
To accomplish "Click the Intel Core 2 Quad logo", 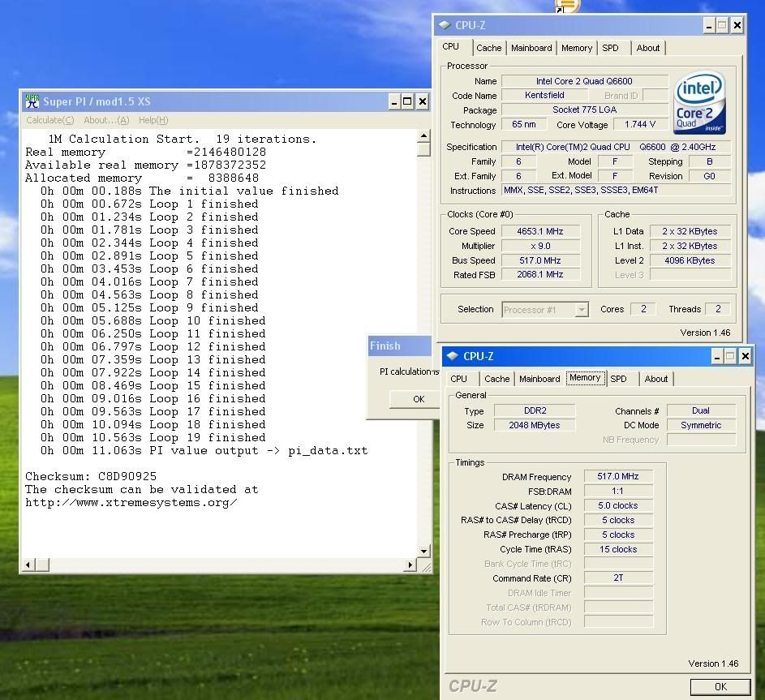I will tap(699, 103).
